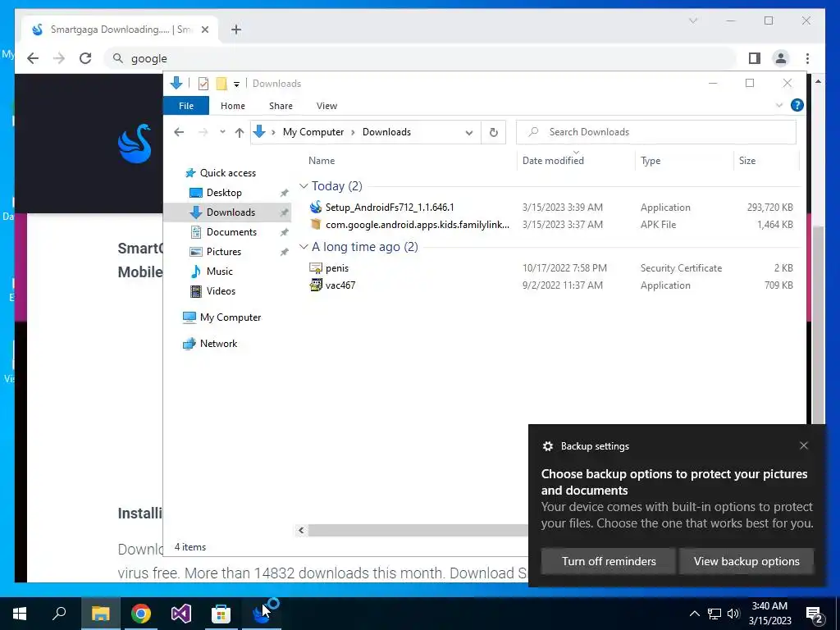Open Chrome tab search chevron
This screenshot has width=840, height=630.
[692, 21]
